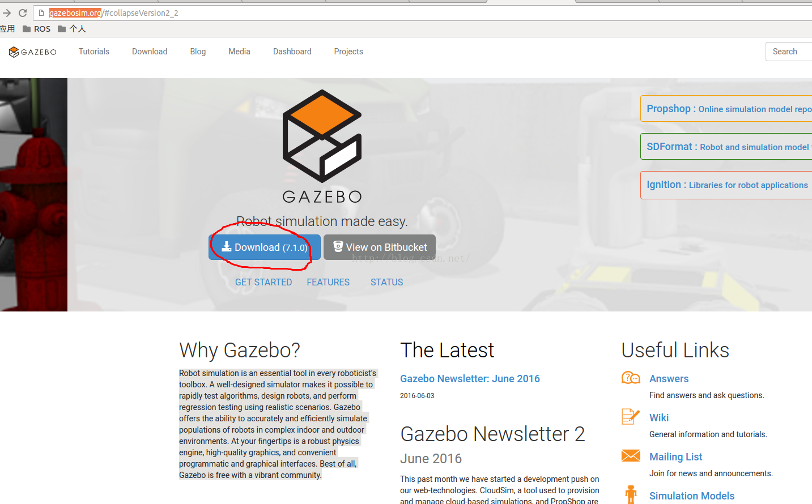812x504 pixels.
Task: Click the Answers question-bubble icon
Action: pyautogui.click(x=631, y=378)
